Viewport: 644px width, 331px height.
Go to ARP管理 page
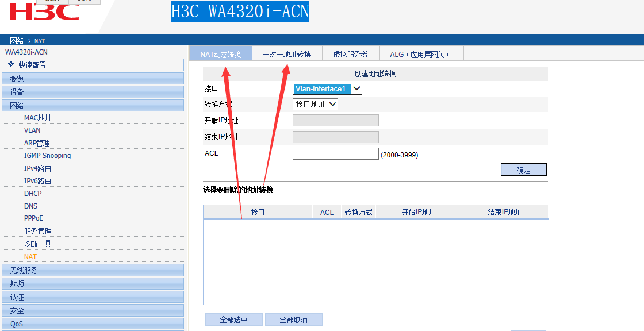(x=37, y=143)
